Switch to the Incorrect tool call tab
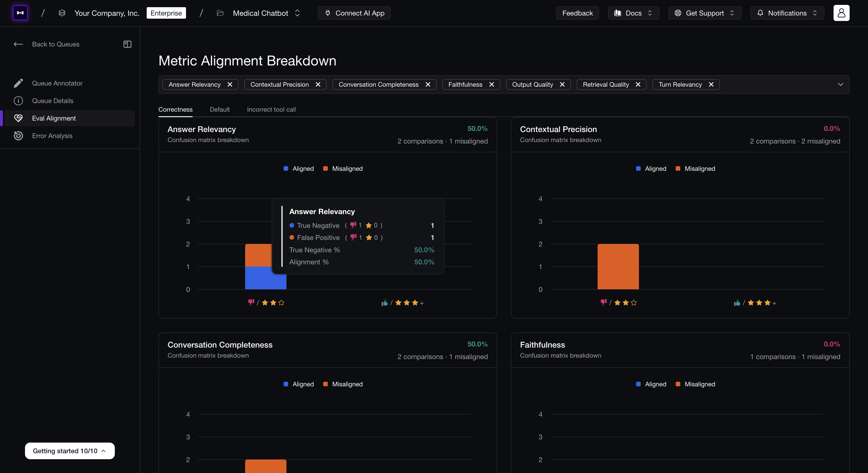This screenshot has width=868, height=473. 271,109
